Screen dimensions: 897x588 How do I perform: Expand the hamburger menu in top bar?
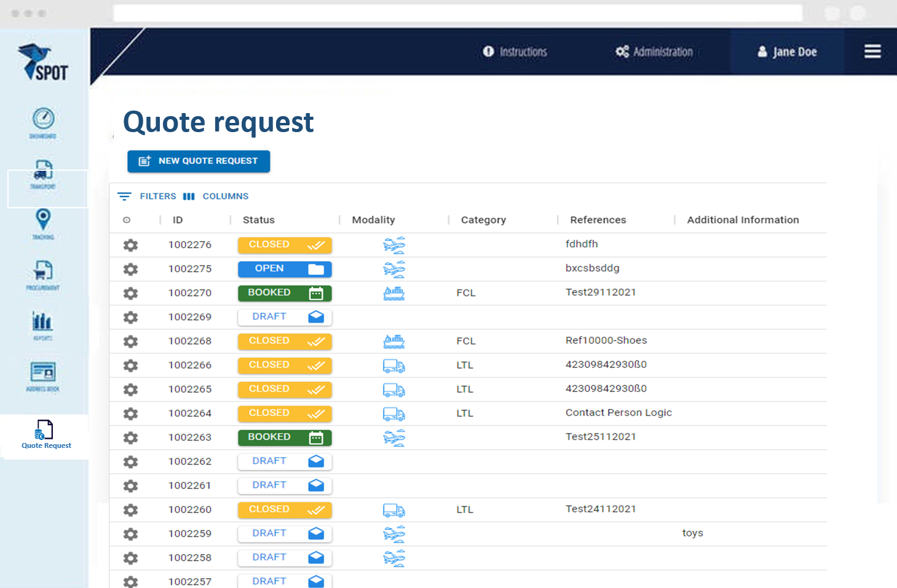pyautogui.click(x=872, y=52)
